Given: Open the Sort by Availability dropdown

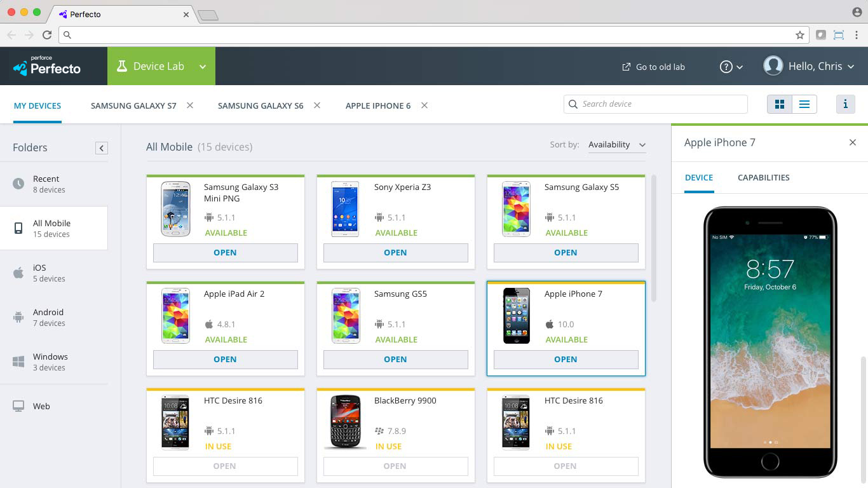Looking at the screenshot, I should tap(616, 145).
